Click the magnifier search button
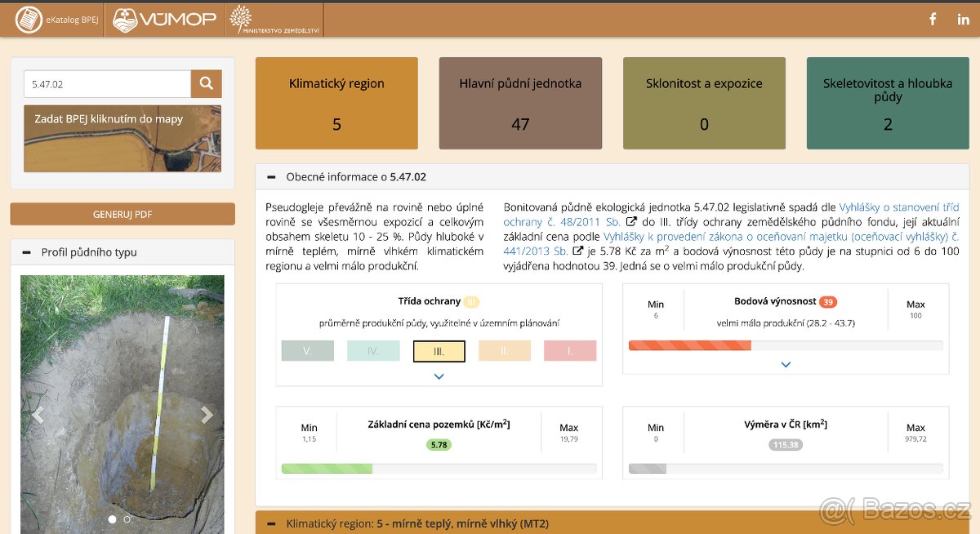The width and height of the screenshot is (980, 534). coord(207,83)
